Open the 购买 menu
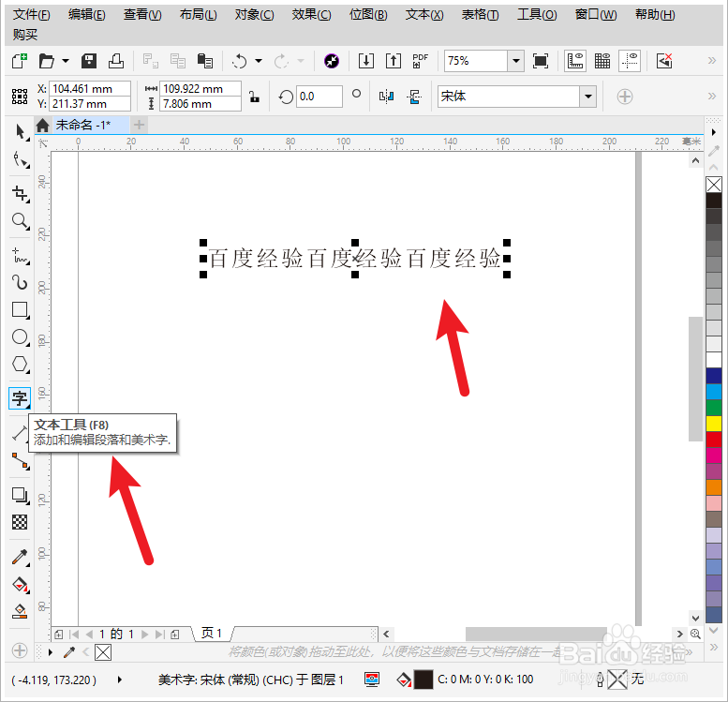The width and height of the screenshot is (728, 702). [25, 35]
